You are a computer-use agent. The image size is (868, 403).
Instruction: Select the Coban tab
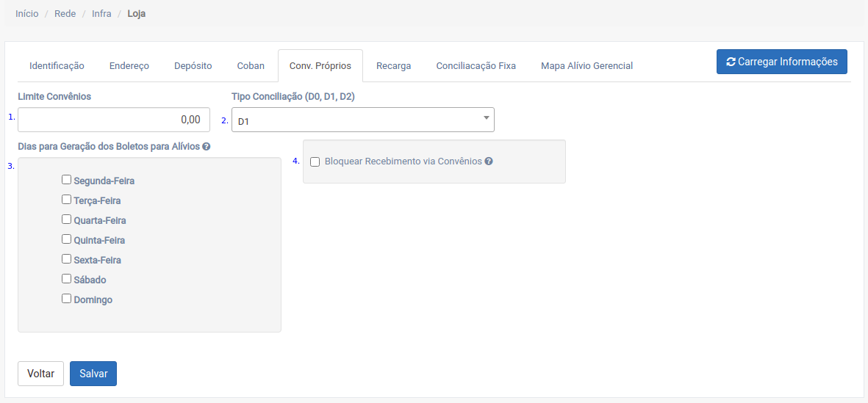point(251,66)
